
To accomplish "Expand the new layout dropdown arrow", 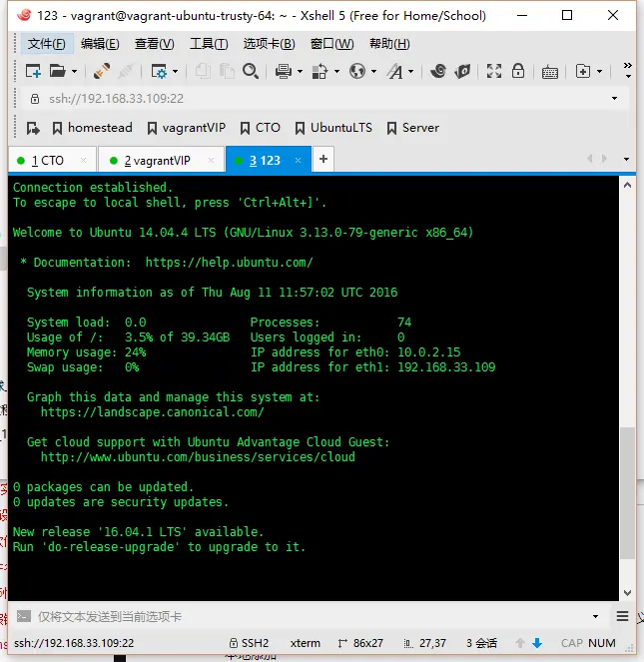I will tap(599, 71).
